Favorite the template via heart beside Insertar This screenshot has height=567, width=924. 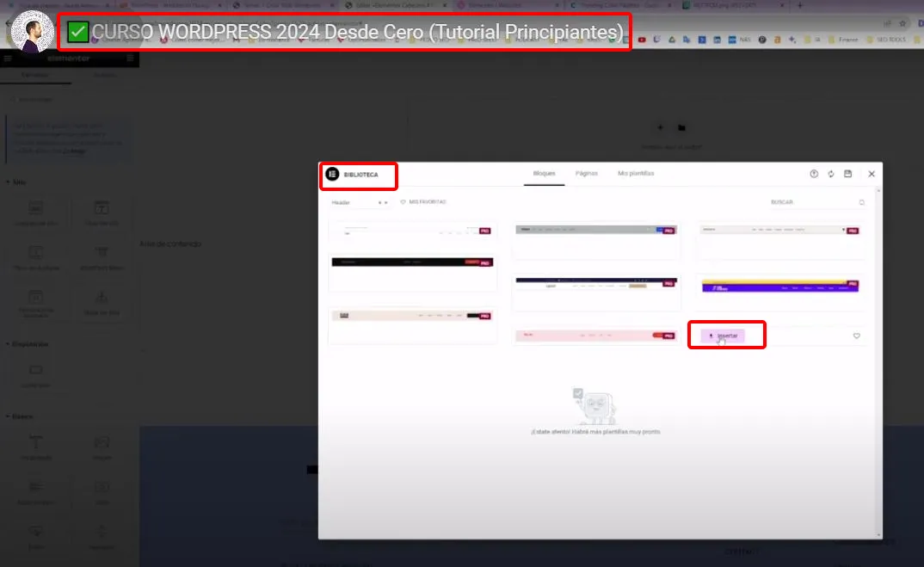tap(857, 336)
